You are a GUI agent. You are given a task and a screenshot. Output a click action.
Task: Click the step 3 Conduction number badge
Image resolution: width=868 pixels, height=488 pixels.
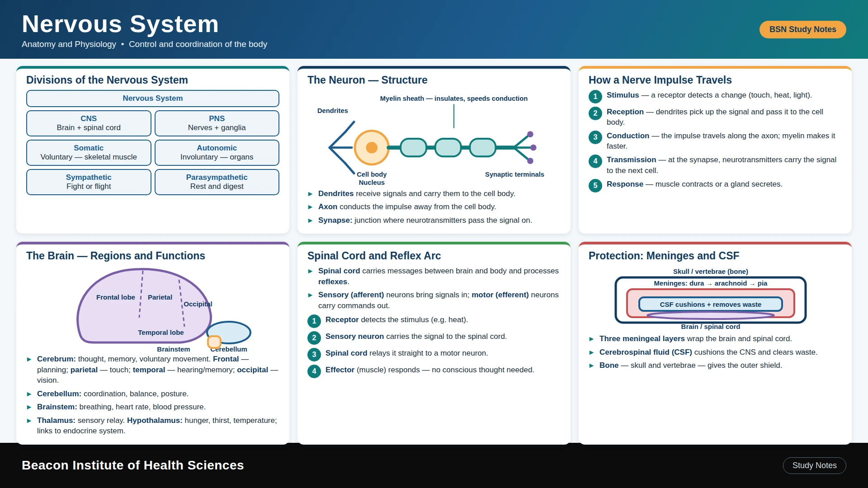coord(595,137)
